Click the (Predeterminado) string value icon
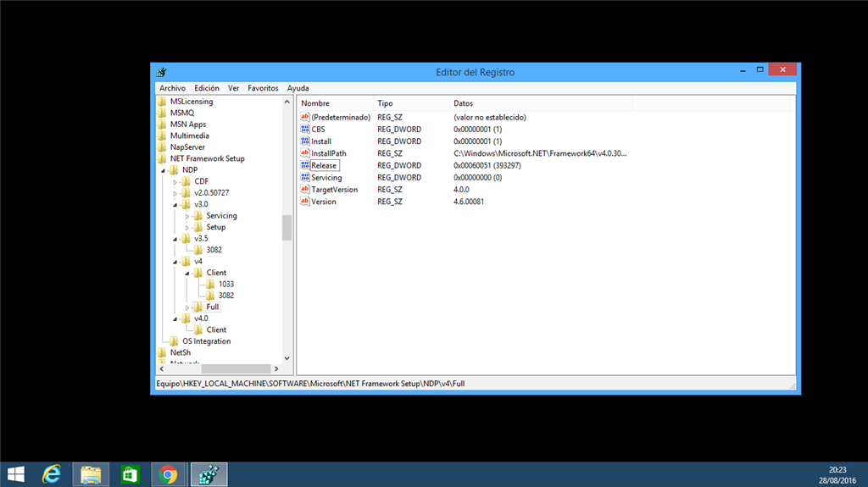Viewport: 868px width, 487px height. click(305, 117)
